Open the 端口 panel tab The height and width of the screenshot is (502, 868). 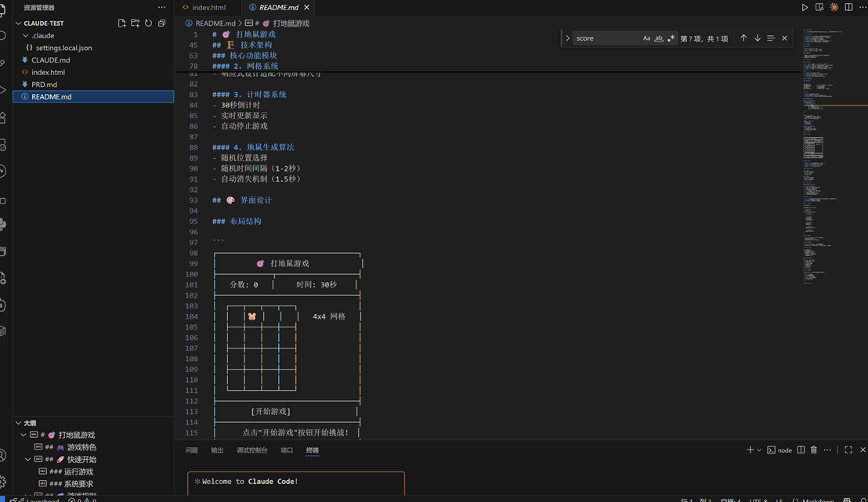[x=287, y=450]
